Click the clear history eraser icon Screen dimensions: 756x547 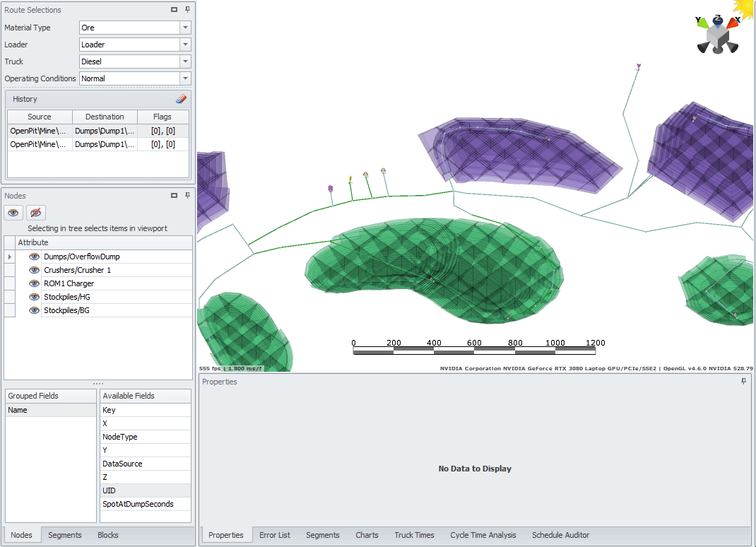181,99
